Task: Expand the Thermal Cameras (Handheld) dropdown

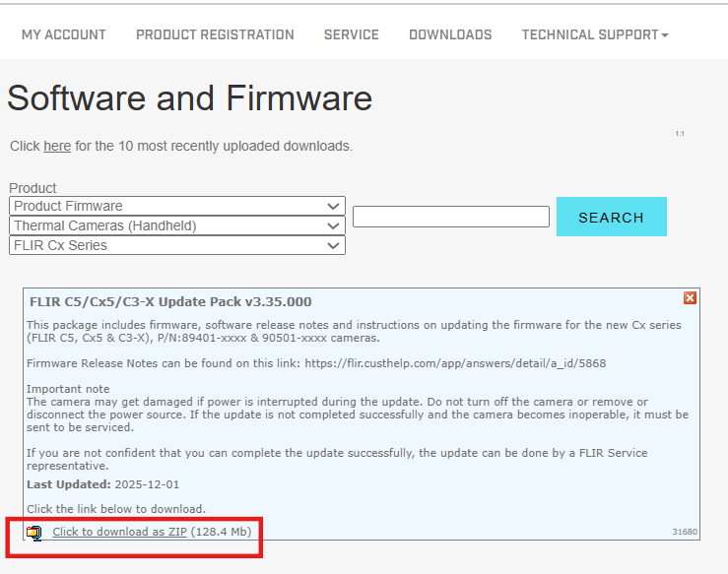Action: [177, 225]
